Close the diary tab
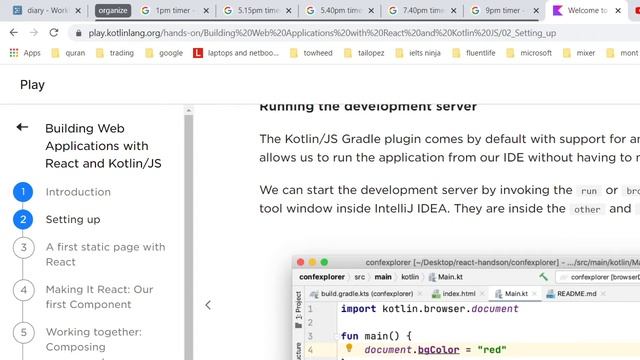The image size is (640, 360). (78, 11)
